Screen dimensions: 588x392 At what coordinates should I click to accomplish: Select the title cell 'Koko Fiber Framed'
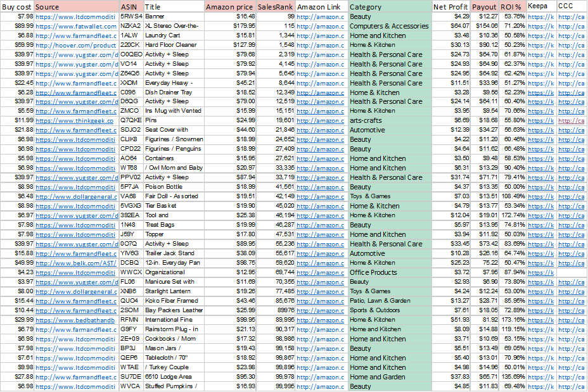174,301
